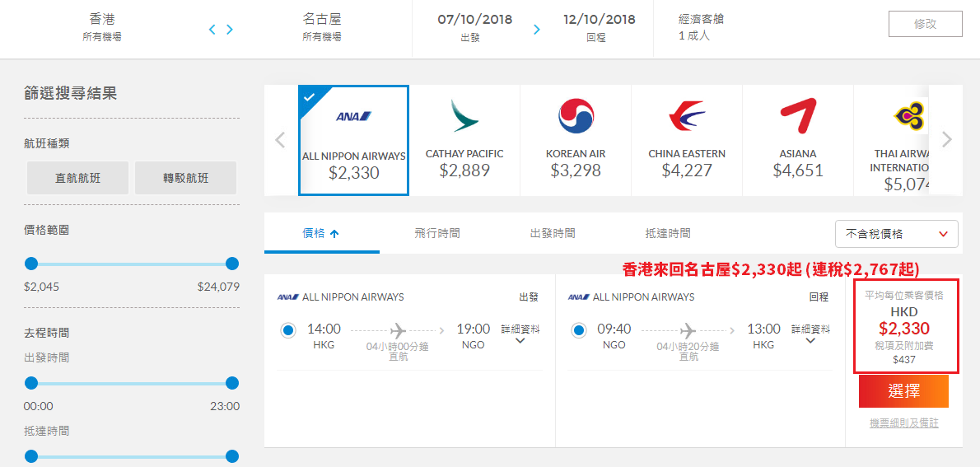The width and height of the screenshot is (980, 467).
Task: Click the arrow after departure date 07/10/2018
Action: [x=536, y=30]
